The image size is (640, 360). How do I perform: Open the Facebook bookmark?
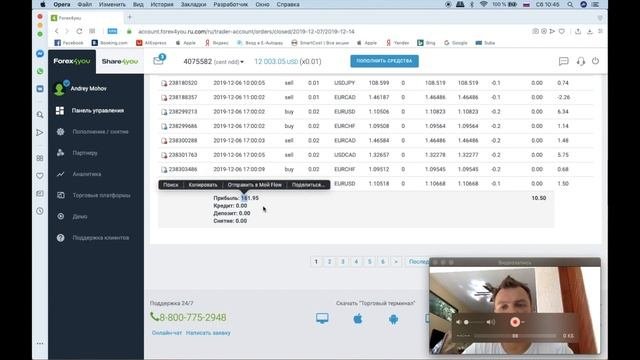click(69, 42)
